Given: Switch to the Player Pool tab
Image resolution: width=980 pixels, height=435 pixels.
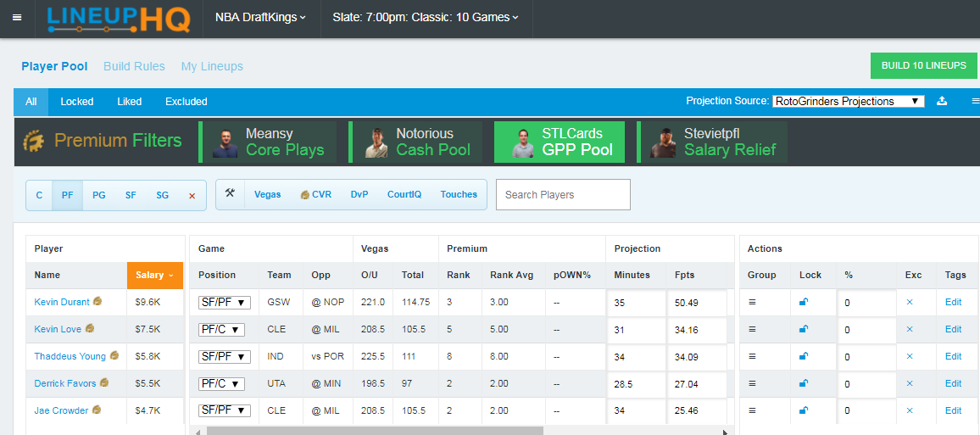Looking at the screenshot, I should click(54, 66).
